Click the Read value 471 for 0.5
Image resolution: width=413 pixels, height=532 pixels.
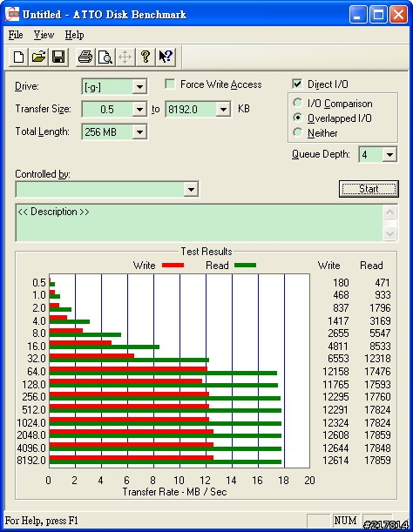pyautogui.click(x=383, y=283)
